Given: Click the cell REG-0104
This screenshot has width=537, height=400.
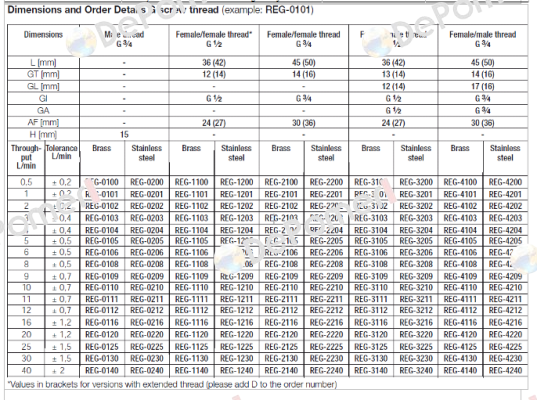Looking at the screenshot, I should coord(102,230).
